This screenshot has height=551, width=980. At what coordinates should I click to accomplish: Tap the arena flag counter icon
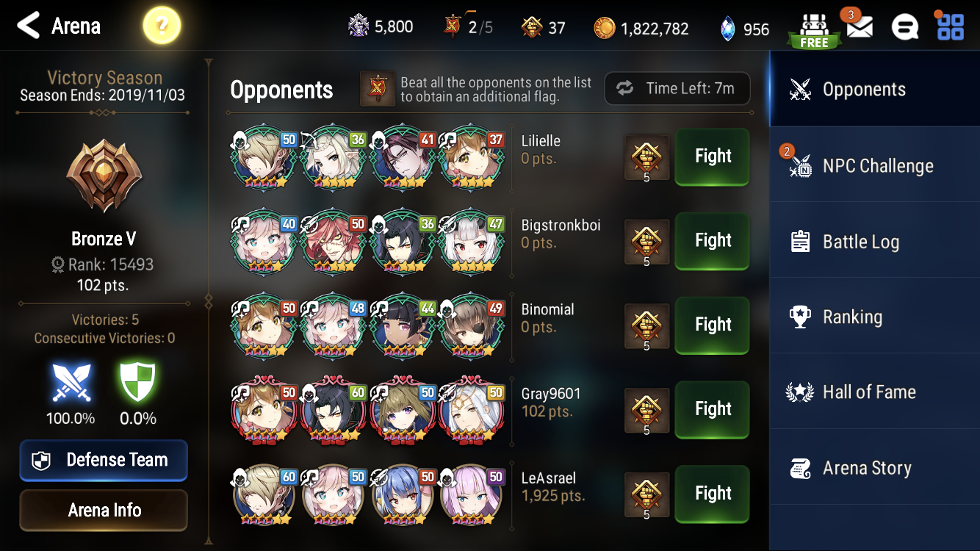453,26
